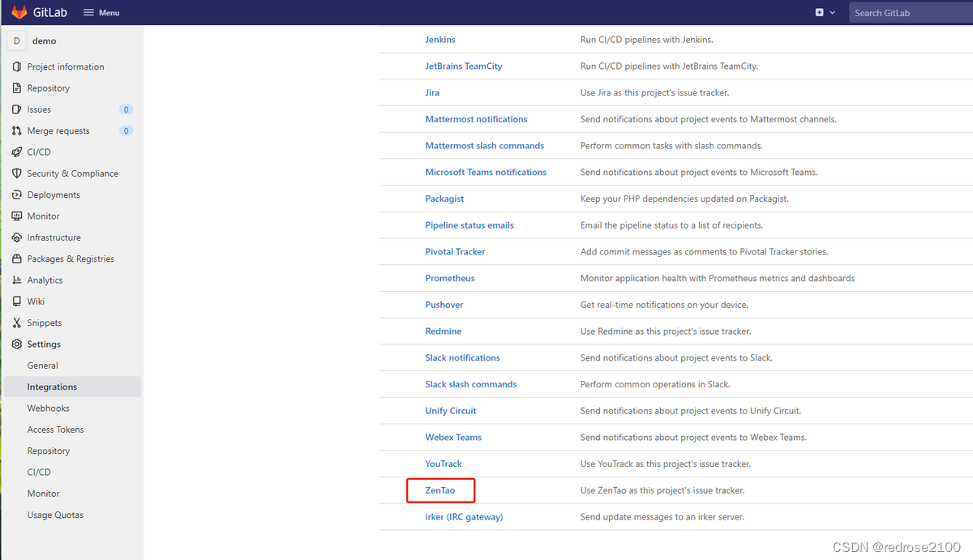Select CI/CD under Settings submenu
Viewport: 973px width, 560px height.
pyautogui.click(x=39, y=472)
